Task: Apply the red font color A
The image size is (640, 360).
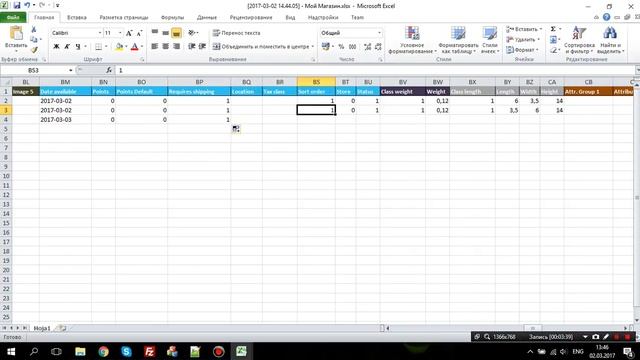Action: [x=134, y=47]
